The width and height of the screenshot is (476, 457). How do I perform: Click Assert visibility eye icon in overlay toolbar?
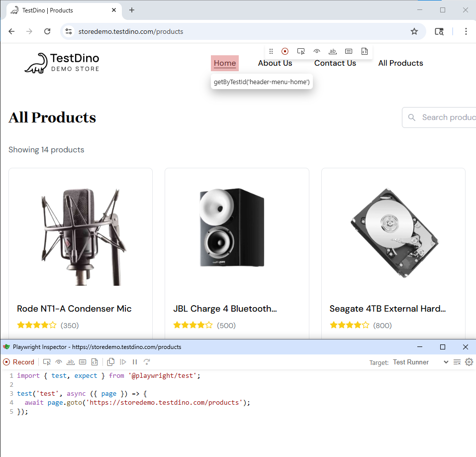(317, 51)
